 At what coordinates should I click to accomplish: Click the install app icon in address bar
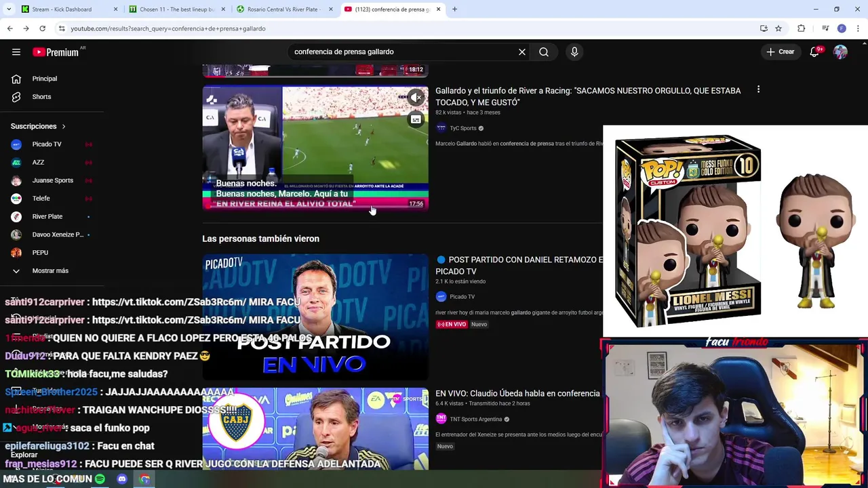click(x=764, y=28)
